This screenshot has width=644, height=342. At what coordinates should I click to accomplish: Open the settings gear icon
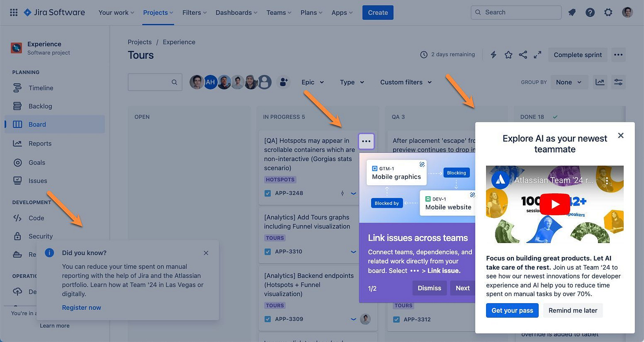(x=609, y=12)
